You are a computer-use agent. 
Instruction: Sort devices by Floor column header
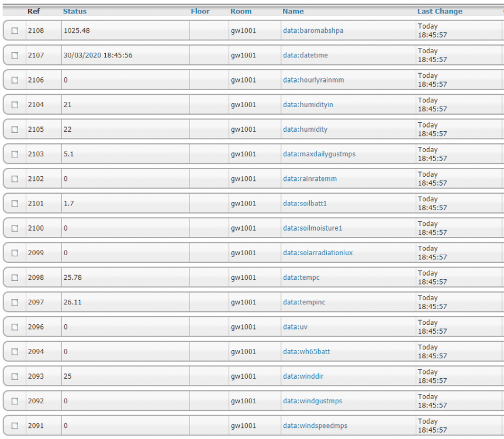tap(200, 11)
